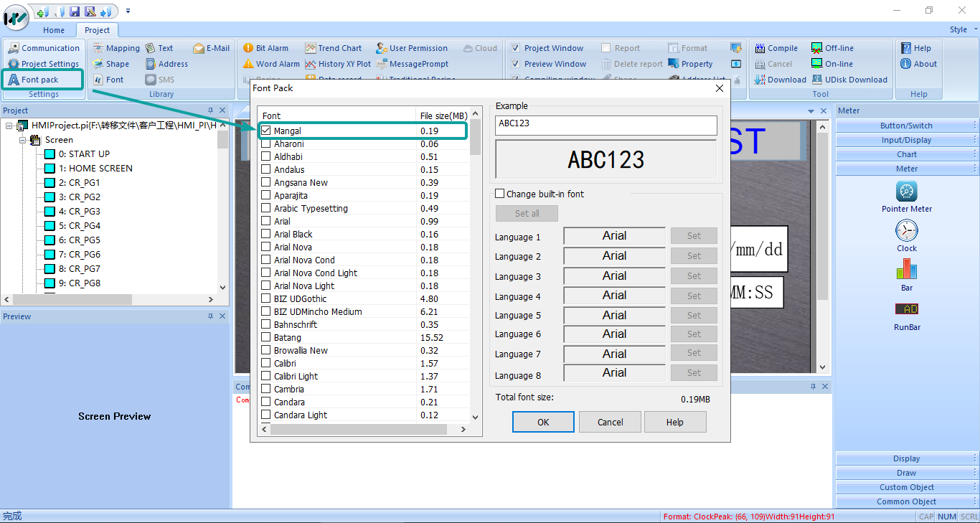Click the Compile tool icon

pyautogui.click(x=760, y=48)
